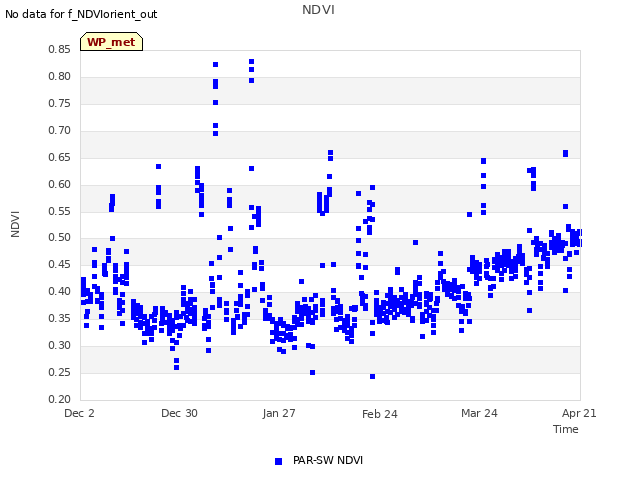Screen dimensions: 640x480
Task: Click the 0.50 y-axis tick value
Action: pyautogui.click(x=59, y=238)
